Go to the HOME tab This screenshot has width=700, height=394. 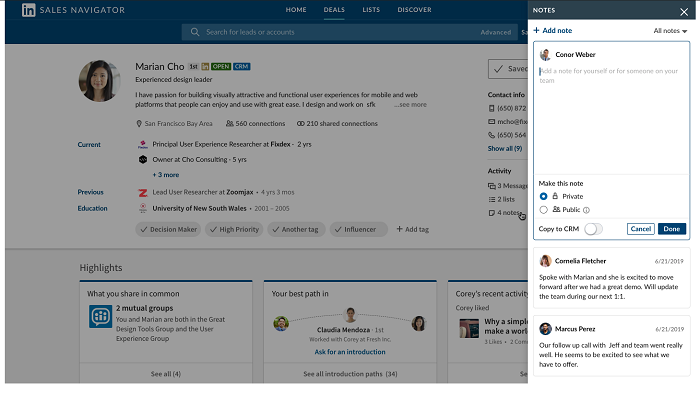point(296,10)
